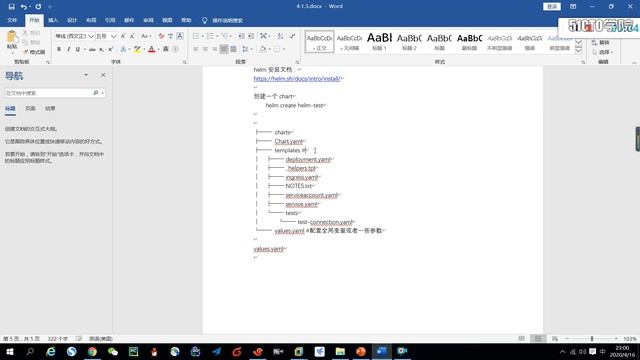Click the sort icon
Viewport: 640px width, 360px height.
tap(280, 36)
